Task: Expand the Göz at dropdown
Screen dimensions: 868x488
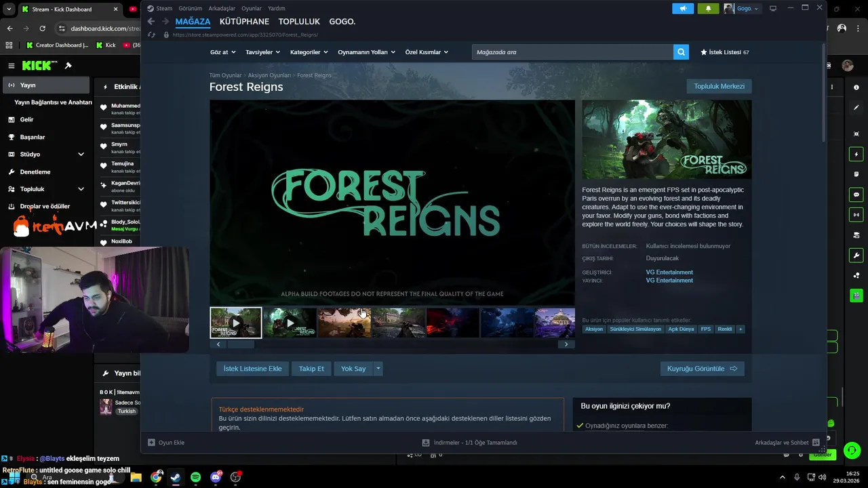Action: pos(223,52)
